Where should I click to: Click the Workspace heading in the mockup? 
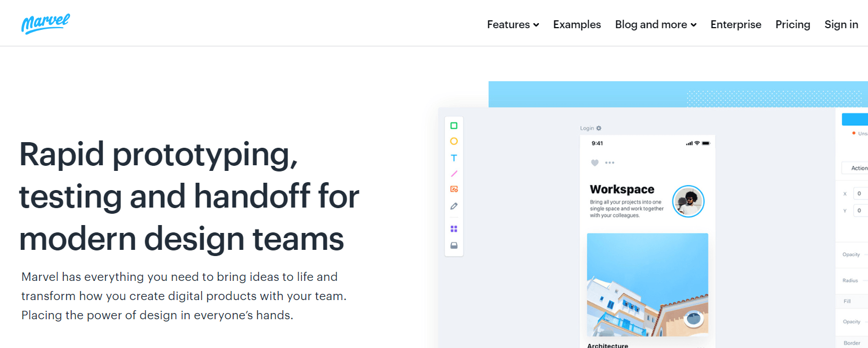(x=622, y=190)
